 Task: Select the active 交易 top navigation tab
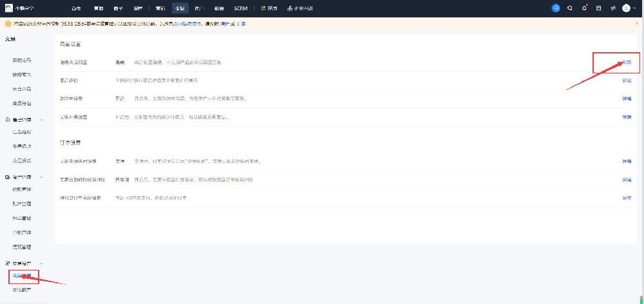(x=180, y=8)
